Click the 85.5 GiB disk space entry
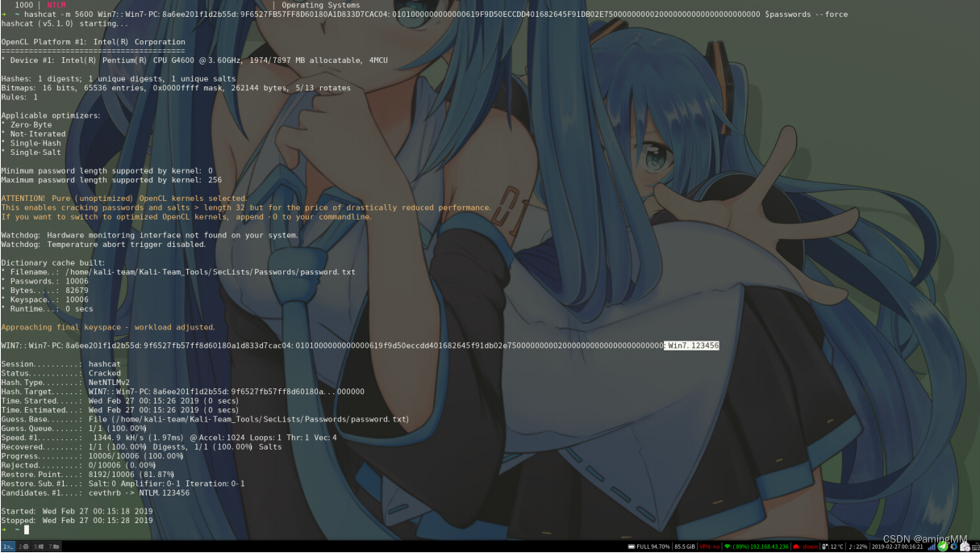 [685, 547]
